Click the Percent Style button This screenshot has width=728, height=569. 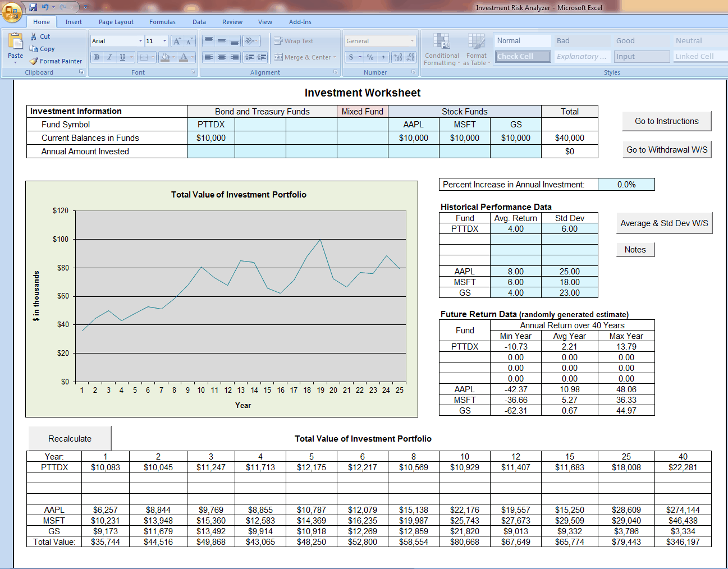[370, 57]
